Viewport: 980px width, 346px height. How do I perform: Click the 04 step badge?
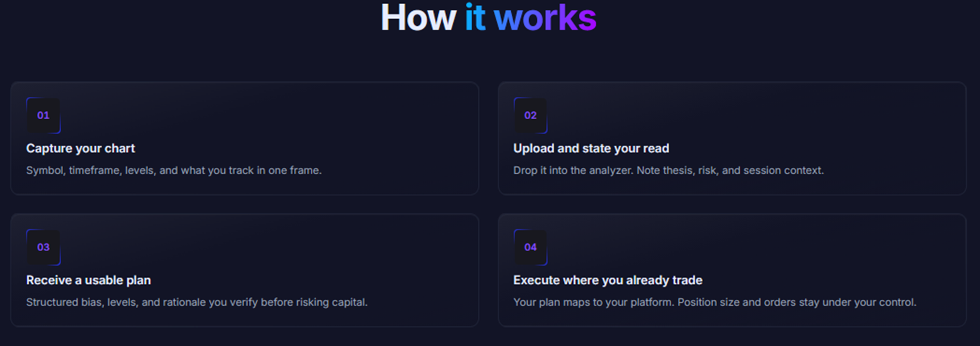(530, 247)
